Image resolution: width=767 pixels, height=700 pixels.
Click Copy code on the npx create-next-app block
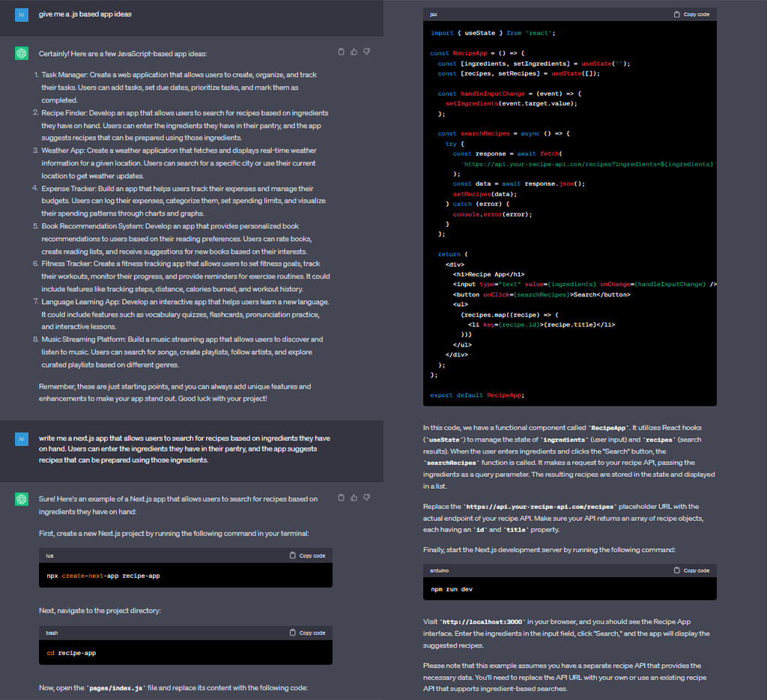click(x=307, y=556)
